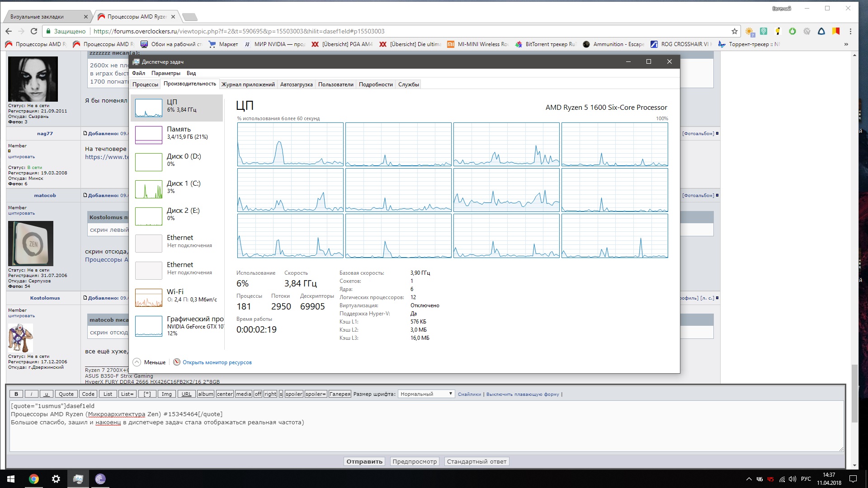Click taskbar Settings gear icon
868x488 pixels.
(56, 479)
